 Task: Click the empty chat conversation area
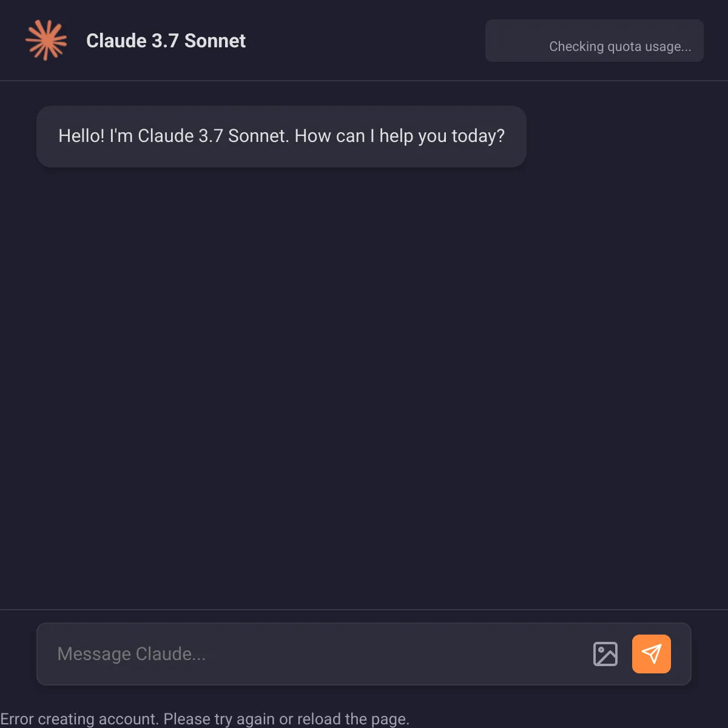(364, 388)
